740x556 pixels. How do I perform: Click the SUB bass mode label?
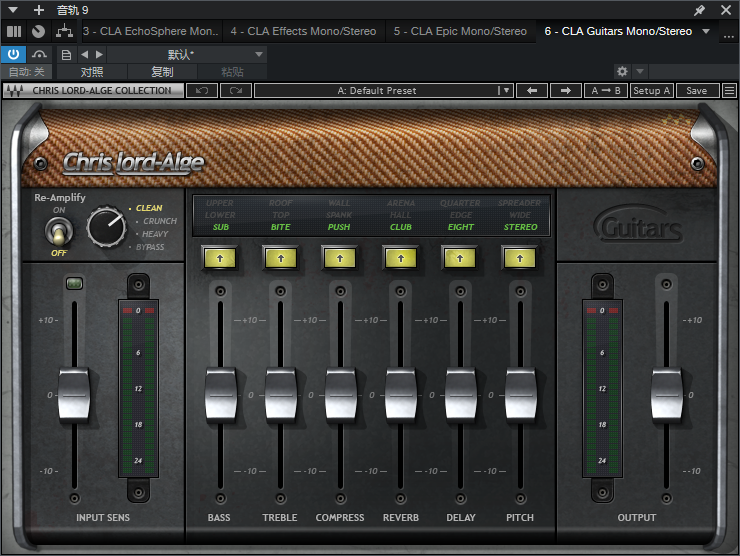tap(220, 227)
